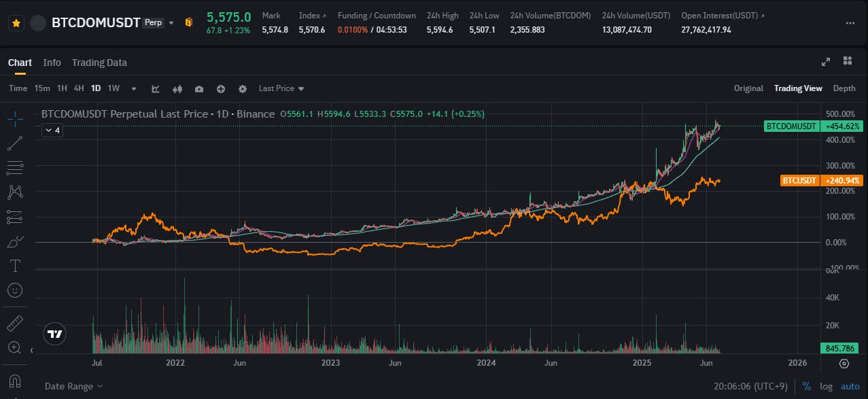The image size is (868, 399).
Task: Click the orange trading rules book icon
Action: pyautogui.click(x=189, y=23)
